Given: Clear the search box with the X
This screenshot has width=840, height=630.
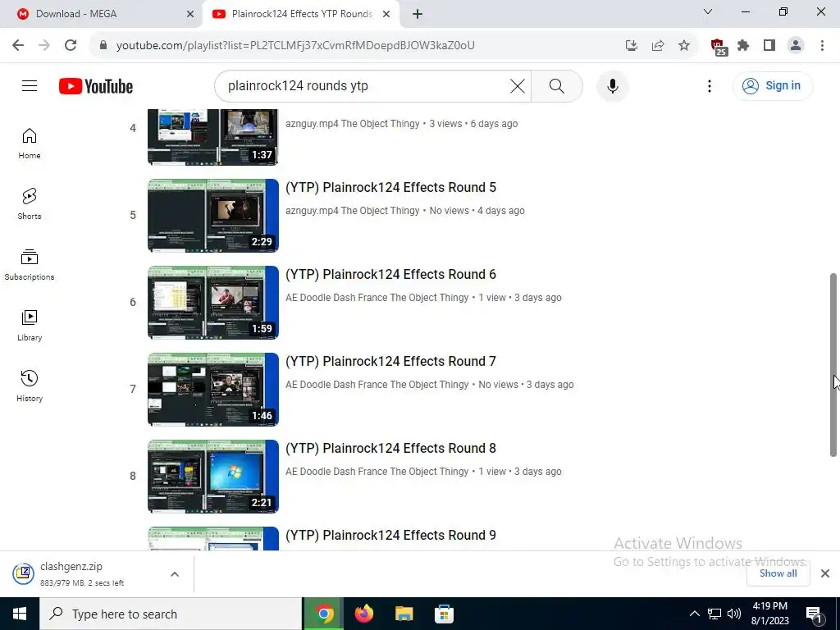Looking at the screenshot, I should [x=518, y=85].
